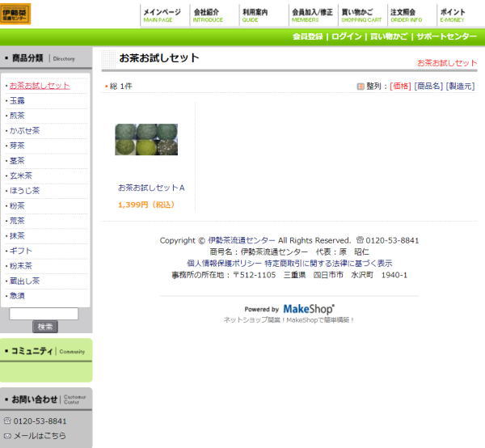Screen dimensions: 485x448
Task: Click the ポイント e-money nav item
Action: [453, 15]
